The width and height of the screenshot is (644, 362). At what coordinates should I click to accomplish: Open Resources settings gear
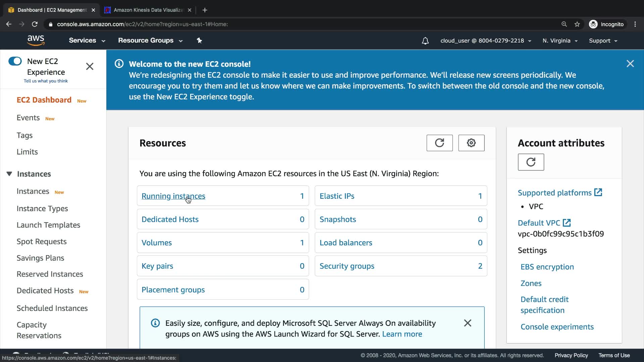tap(471, 143)
